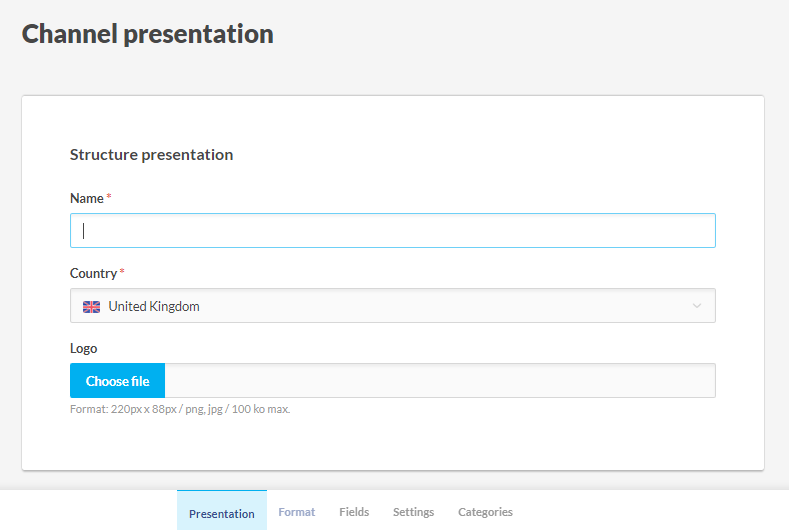
Task: Go to the Fields tab
Action: click(x=354, y=512)
